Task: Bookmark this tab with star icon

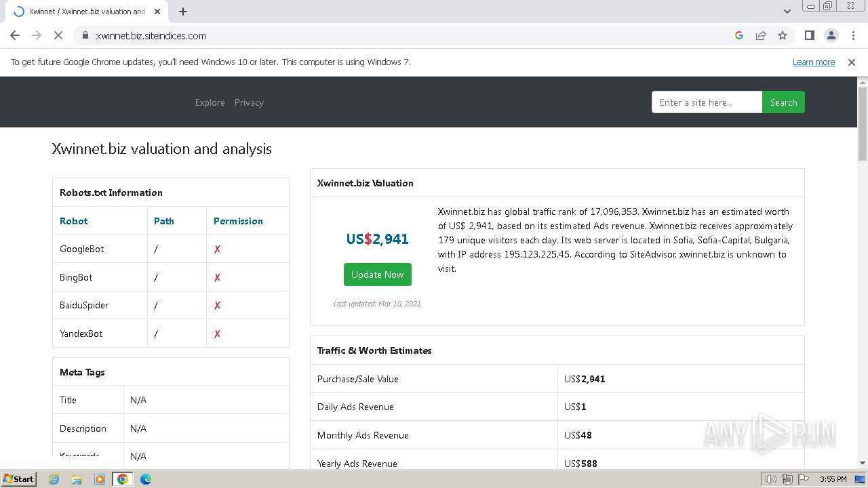Action: pyautogui.click(x=783, y=35)
